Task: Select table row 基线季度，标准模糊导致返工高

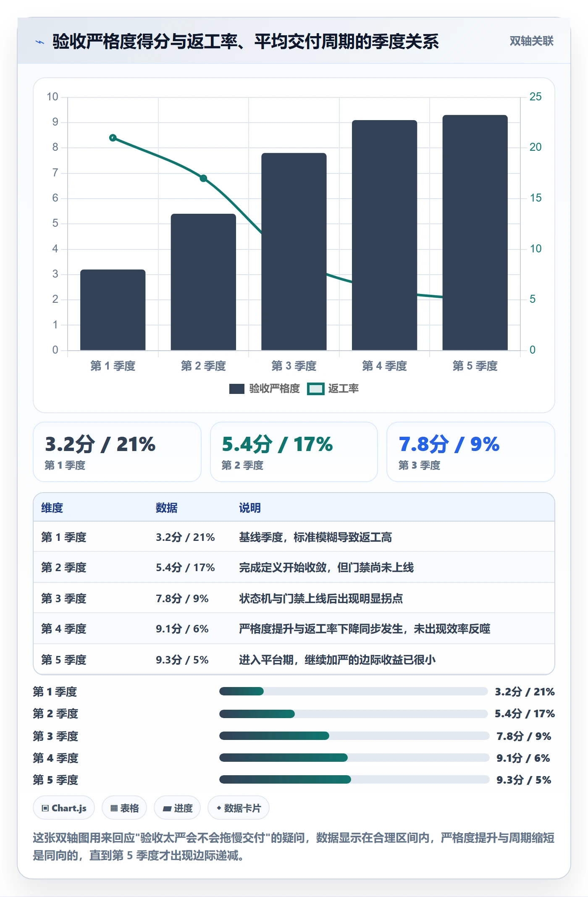Action: point(294,537)
